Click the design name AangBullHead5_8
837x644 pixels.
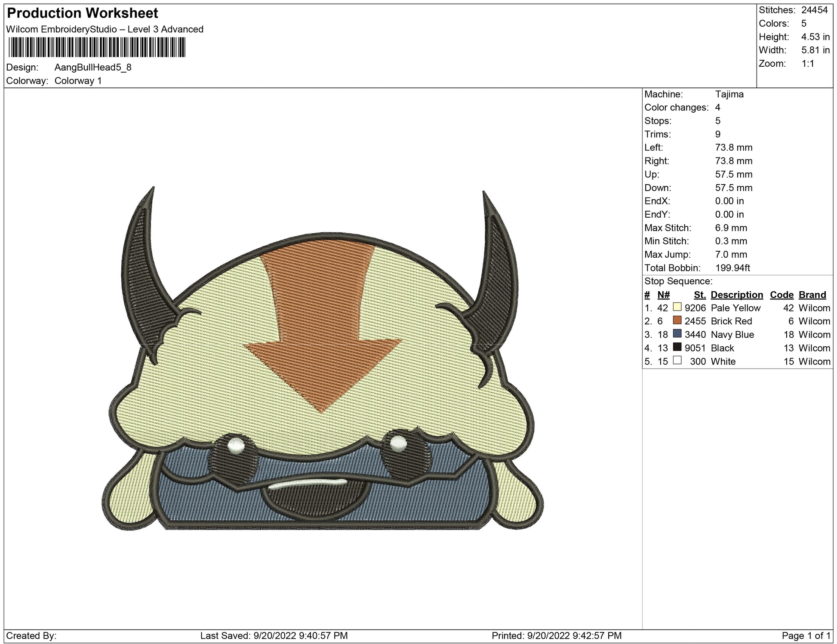point(93,67)
